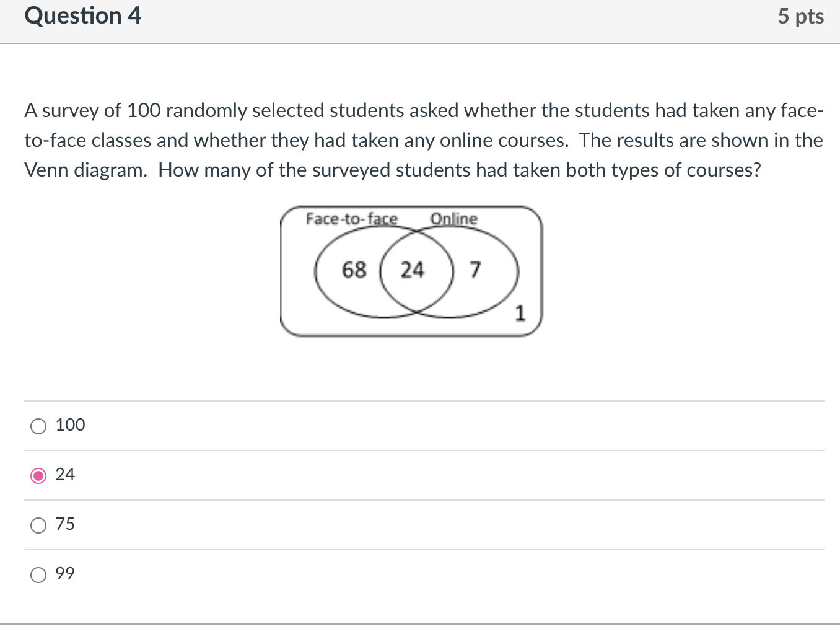
Task: Select the answer choice row showing 100
Action: coord(70,426)
